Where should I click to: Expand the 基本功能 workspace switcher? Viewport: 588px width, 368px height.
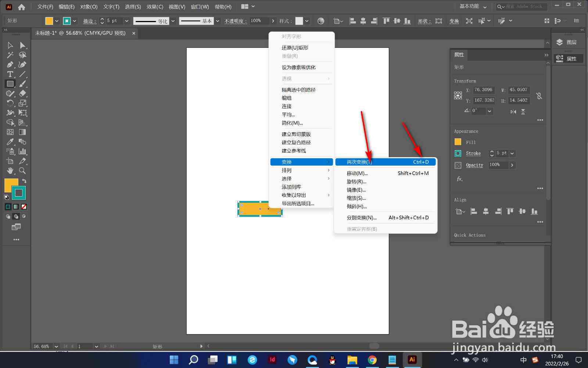(473, 7)
